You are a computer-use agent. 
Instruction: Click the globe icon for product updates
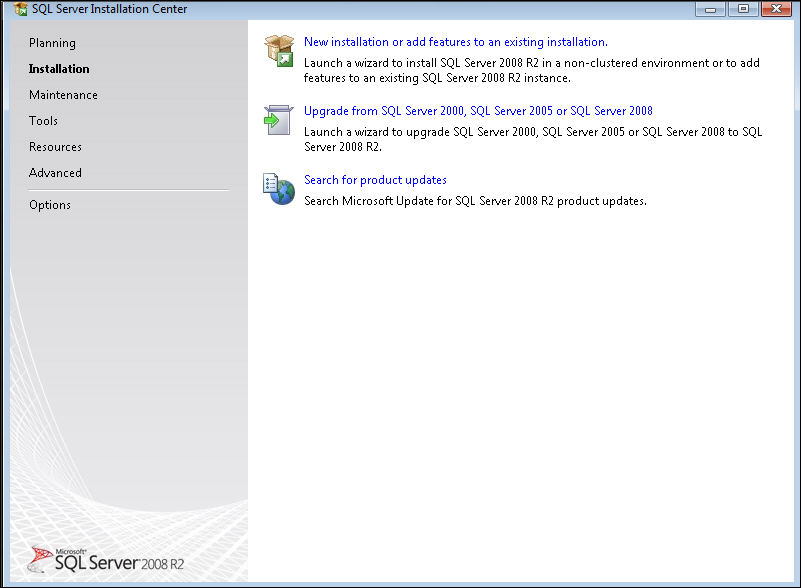click(279, 188)
